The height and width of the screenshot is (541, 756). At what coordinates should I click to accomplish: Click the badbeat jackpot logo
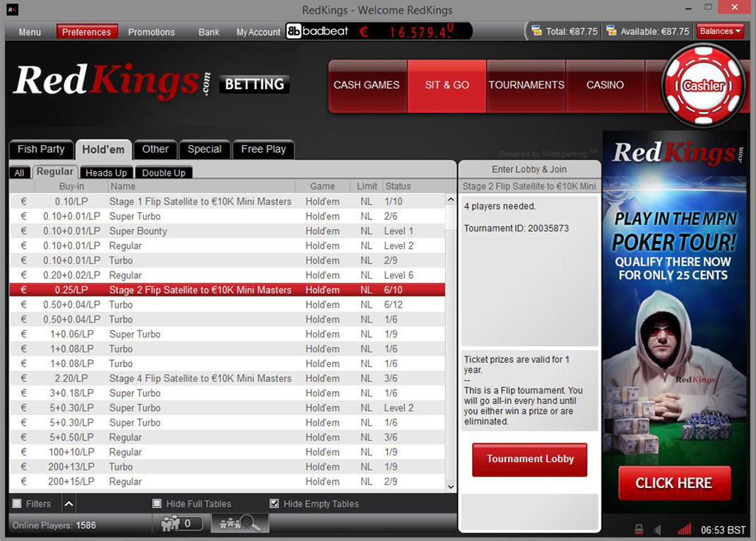(317, 31)
